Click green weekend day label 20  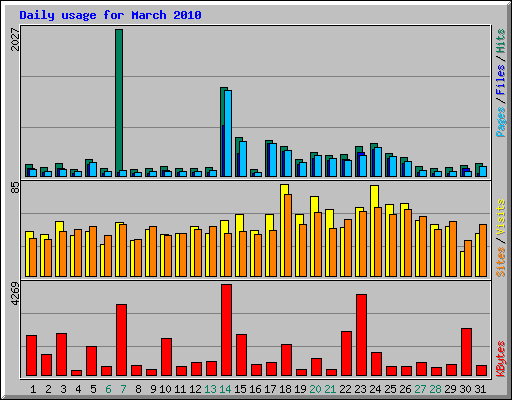(315, 389)
